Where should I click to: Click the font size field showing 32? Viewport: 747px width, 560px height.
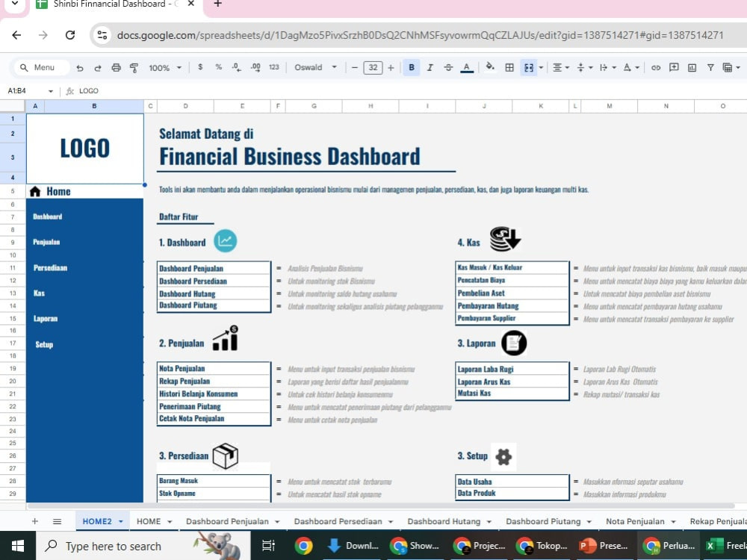tap(373, 68)
